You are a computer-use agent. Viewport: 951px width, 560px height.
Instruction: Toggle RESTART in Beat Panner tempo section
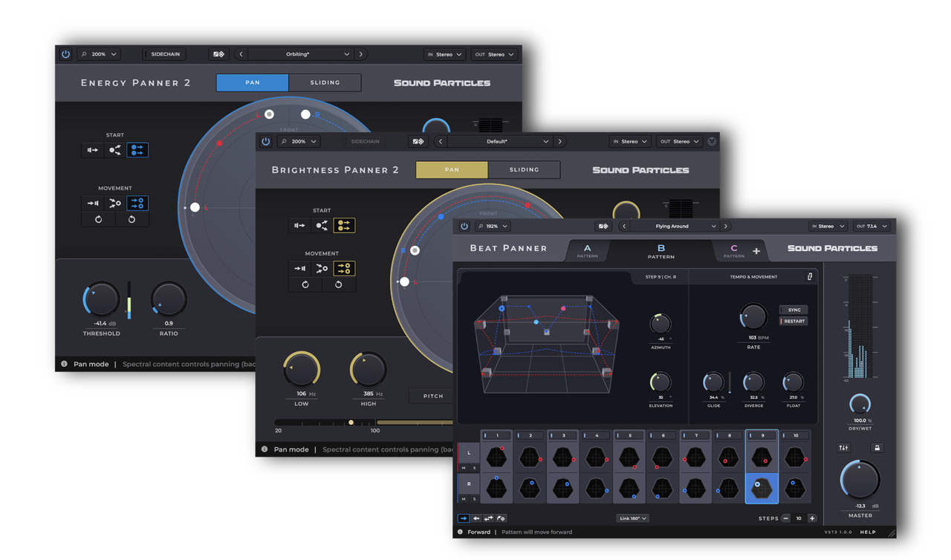pyautogui.click(x=794, y=322)
